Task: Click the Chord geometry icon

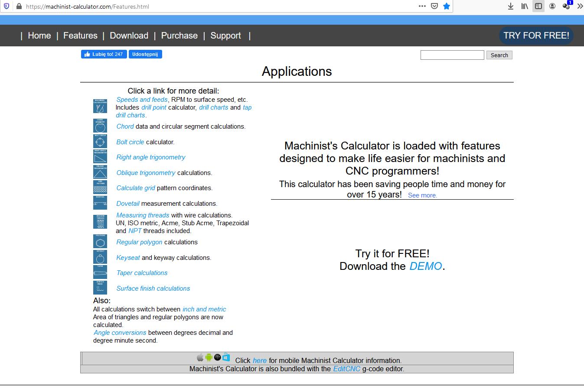Action: 100,126
